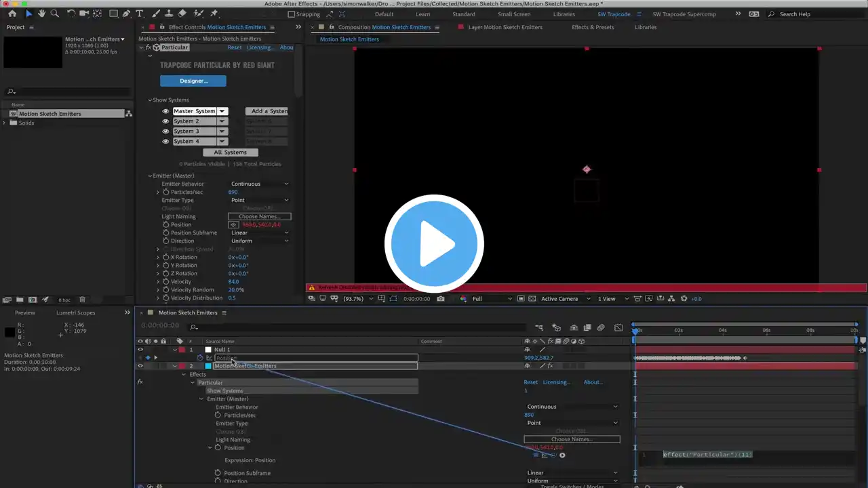Click the expression pick whip spiral icon
The image size is (868, 488).
pyautogui.click(x=553, y=455)
